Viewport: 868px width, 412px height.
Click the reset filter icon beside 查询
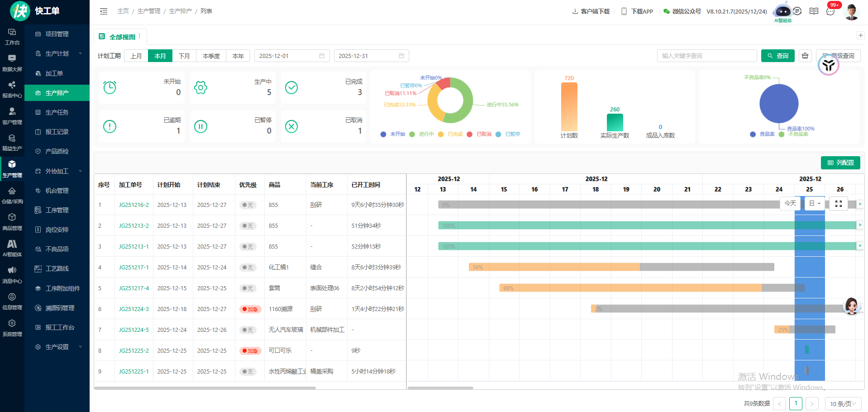pos(805,56)
